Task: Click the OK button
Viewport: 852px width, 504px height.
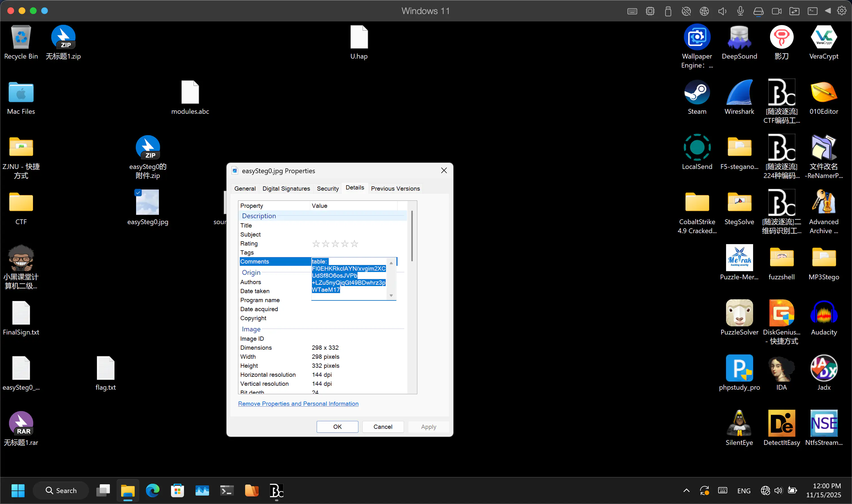Action: pos(337,427)
